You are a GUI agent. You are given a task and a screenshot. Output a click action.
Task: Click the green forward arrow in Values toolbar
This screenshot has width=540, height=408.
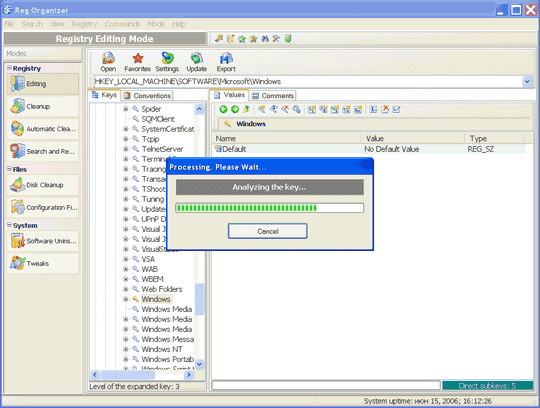tap(235, 109)
